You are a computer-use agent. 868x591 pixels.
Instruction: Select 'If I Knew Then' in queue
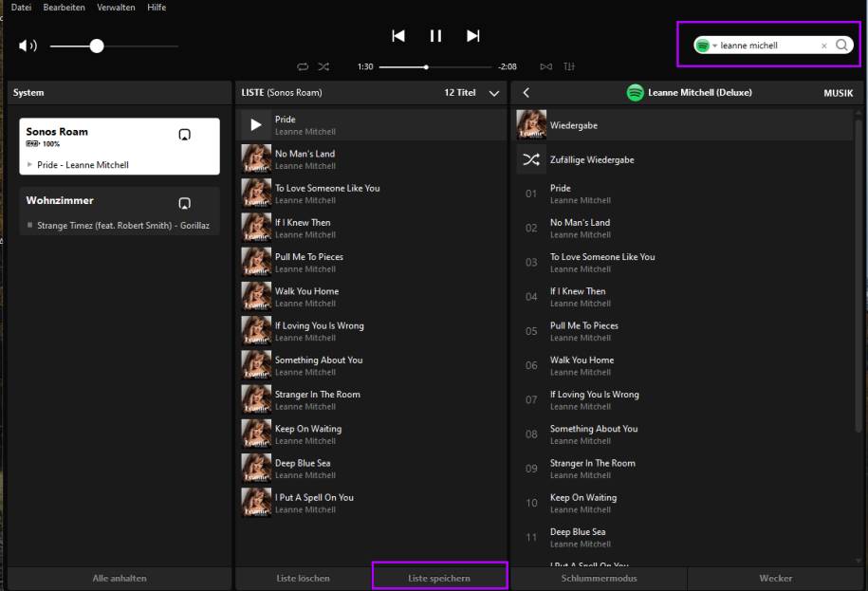pyautogui.click(x=372, y=228)
